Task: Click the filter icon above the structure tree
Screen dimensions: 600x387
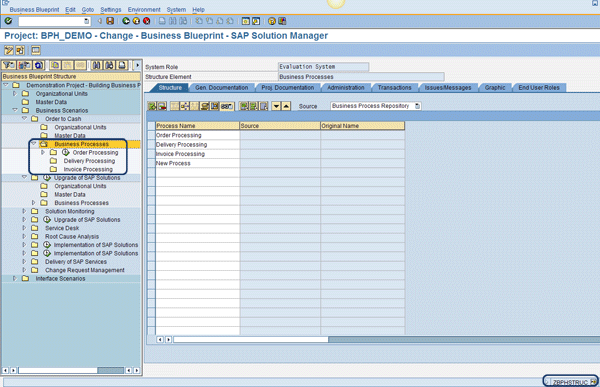Action: click(x=9, y=65)
